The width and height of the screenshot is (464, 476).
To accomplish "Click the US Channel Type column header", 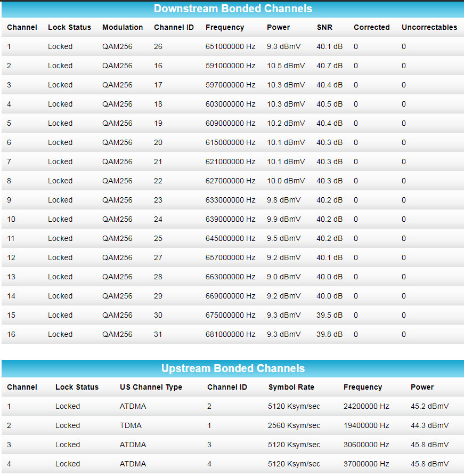I will tap(151, 387).
